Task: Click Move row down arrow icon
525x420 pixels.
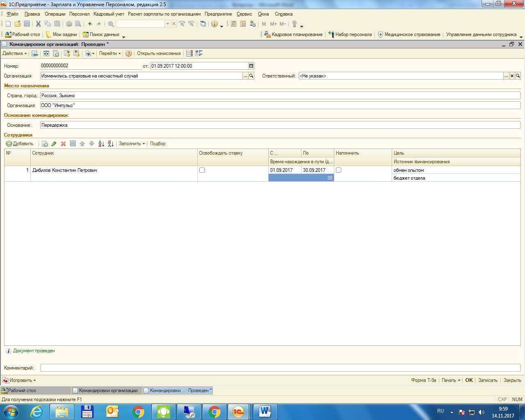Action: coord(91,144)
